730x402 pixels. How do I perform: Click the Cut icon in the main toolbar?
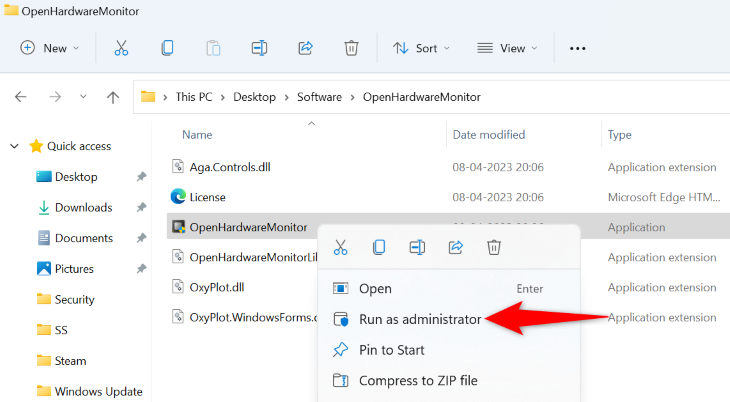pos(121,48)
